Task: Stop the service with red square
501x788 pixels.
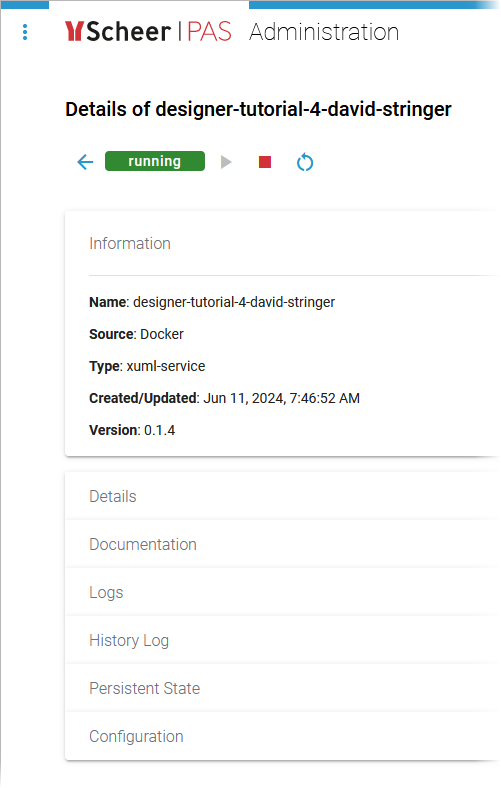Action: tap(265, 162)
